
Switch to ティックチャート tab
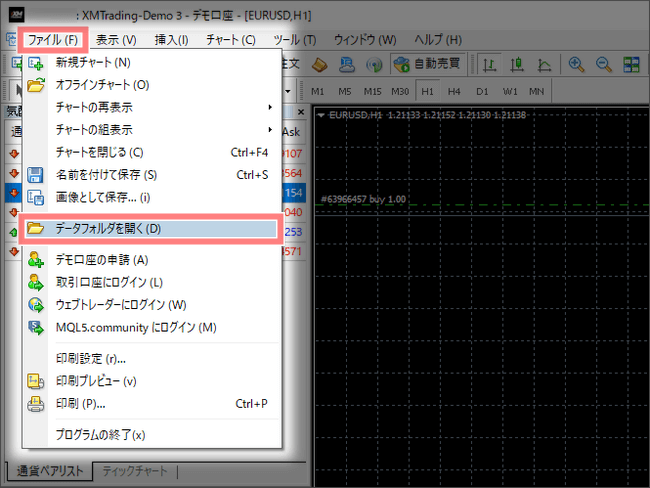tap(135, 471)
